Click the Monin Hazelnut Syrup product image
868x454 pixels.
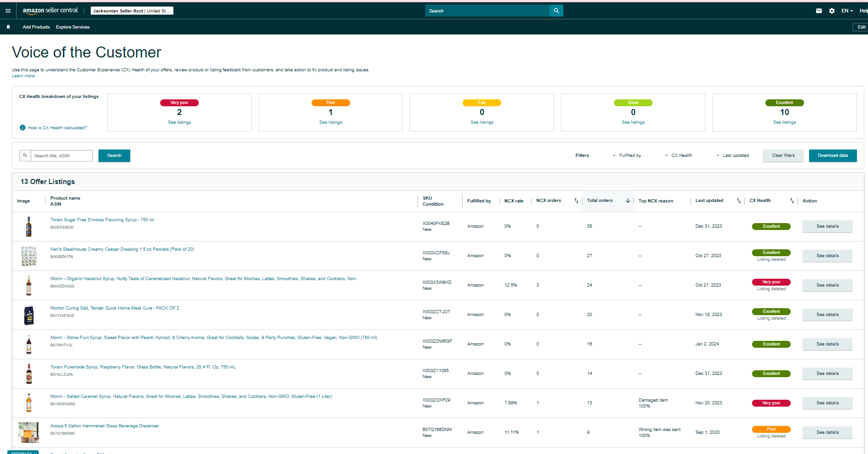click(x=29, y=285)
